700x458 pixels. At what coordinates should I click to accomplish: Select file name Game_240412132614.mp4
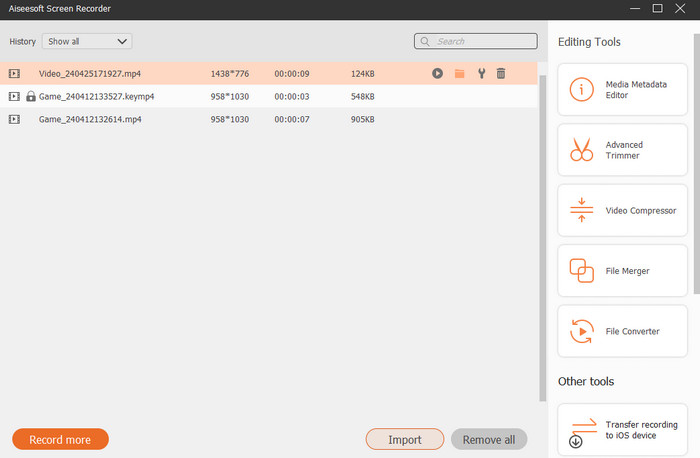click(x=90, y=119)
